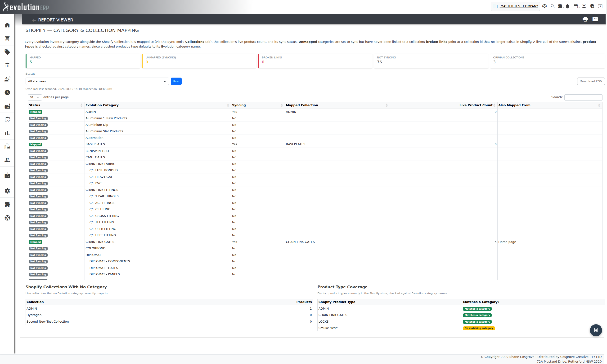Click the logout arrow icon
This screenshot has width=607, height=364.
(x=600, y=6)
